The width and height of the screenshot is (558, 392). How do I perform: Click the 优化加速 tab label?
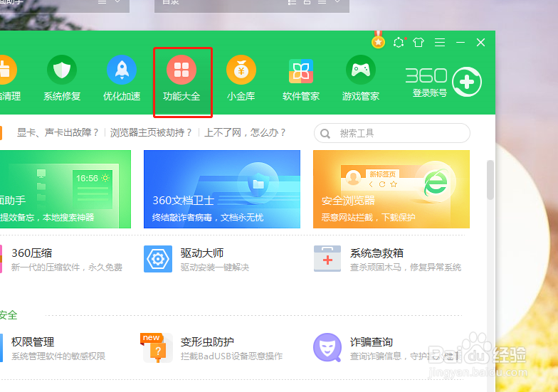pos(122,96)
